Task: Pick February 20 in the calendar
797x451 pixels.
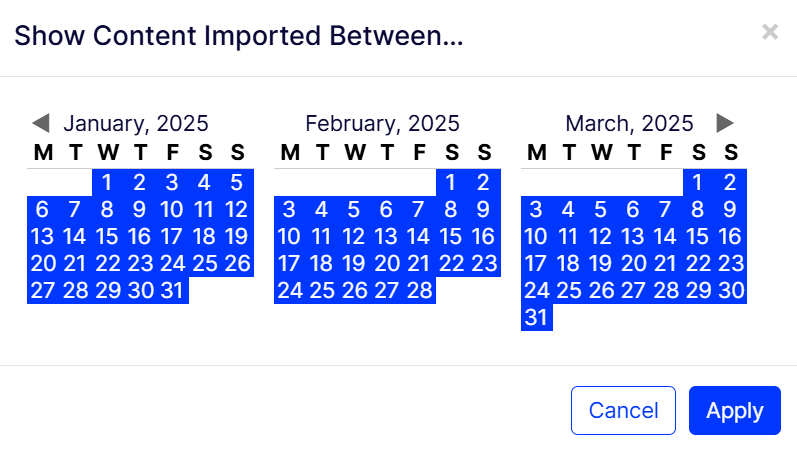Action: coord(387,264)
